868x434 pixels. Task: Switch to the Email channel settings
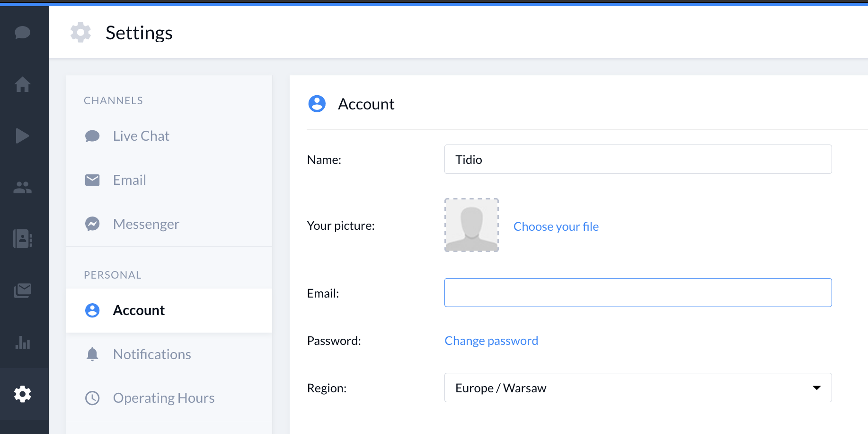[x=129, y=180]
